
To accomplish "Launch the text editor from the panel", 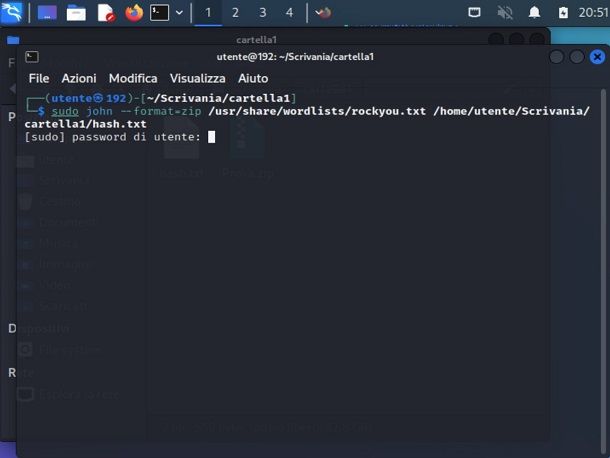I will [x=105, y=13].
